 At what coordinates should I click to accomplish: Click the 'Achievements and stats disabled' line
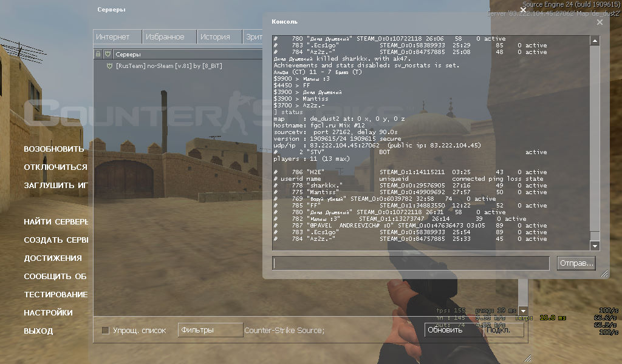[x=366, y=65]
